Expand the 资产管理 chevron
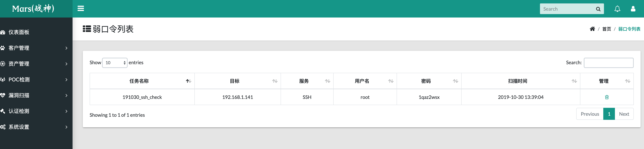 click(x=66, y=64)
